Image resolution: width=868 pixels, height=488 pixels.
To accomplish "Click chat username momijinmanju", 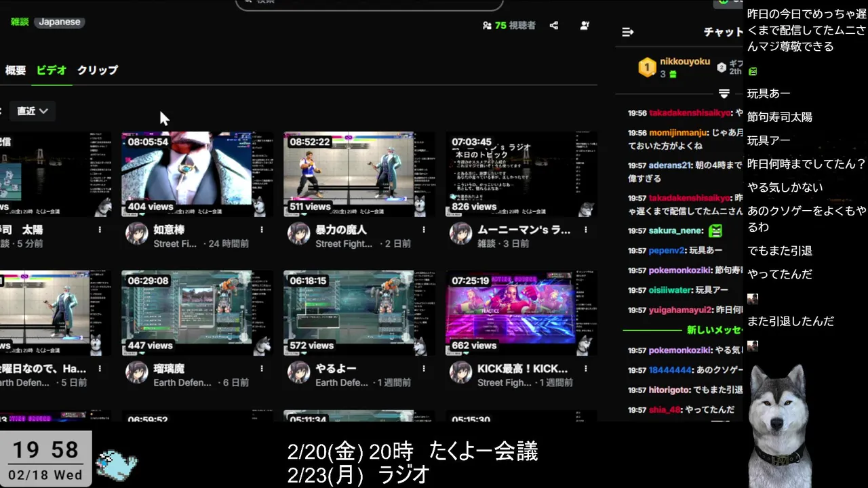I will point(679,133).
